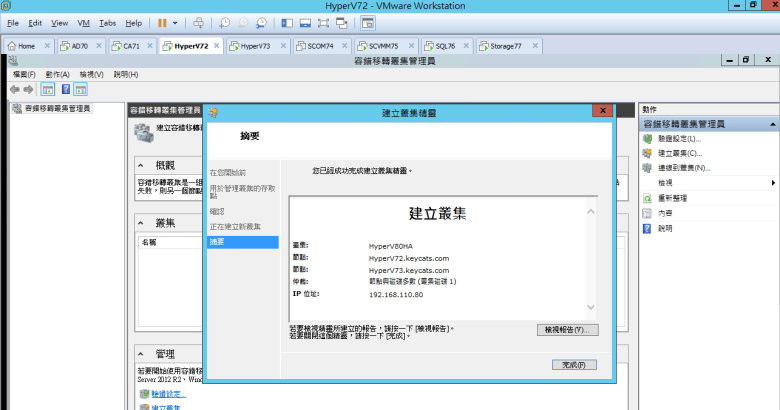Open the 動作(A) menu
This screenshot has width=780, height=410.
(58, 74)
